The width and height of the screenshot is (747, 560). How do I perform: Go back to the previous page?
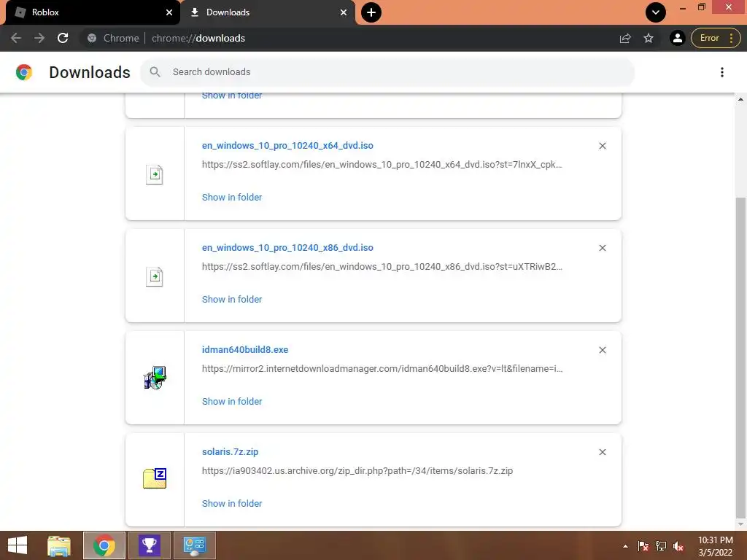coord(16,38)
